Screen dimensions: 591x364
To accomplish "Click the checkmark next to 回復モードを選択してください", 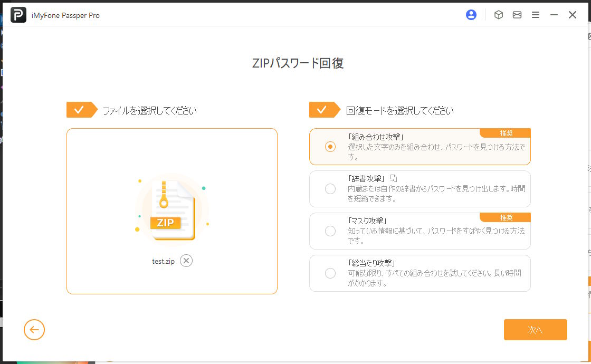I will (322, 110).
